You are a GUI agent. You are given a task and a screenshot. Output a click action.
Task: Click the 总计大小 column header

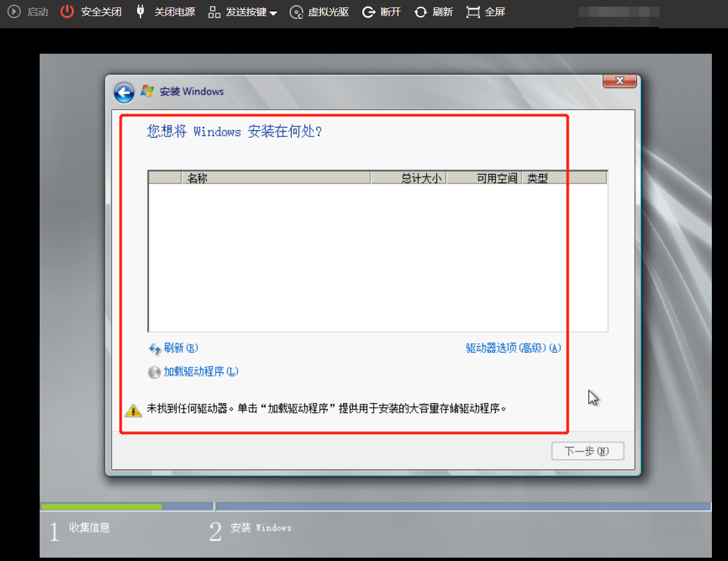pos(409,178)
